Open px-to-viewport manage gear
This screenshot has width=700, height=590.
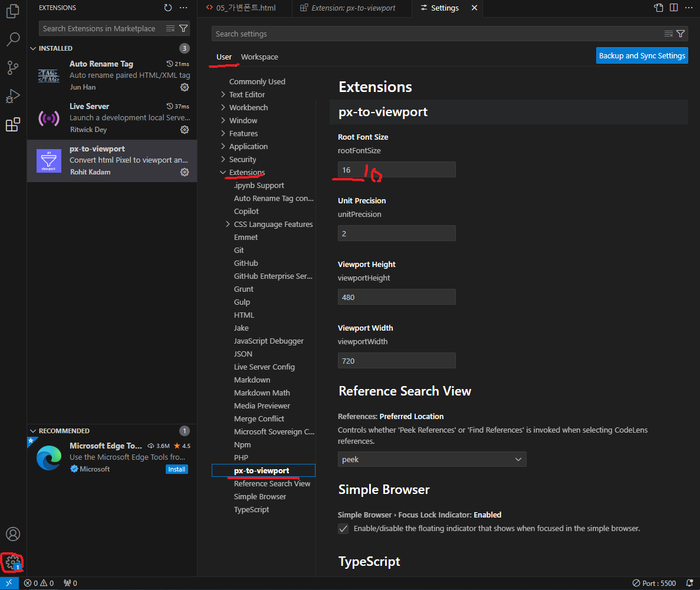coord(185,172)
